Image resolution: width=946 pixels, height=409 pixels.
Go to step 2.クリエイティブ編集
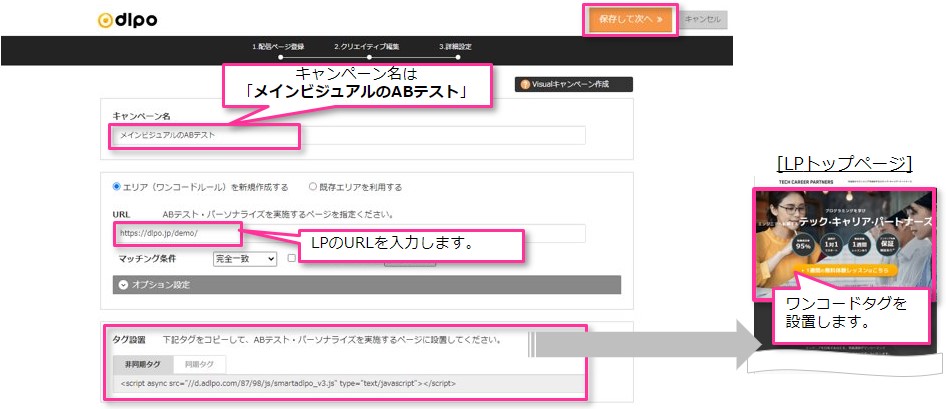(x=367, y=47)
